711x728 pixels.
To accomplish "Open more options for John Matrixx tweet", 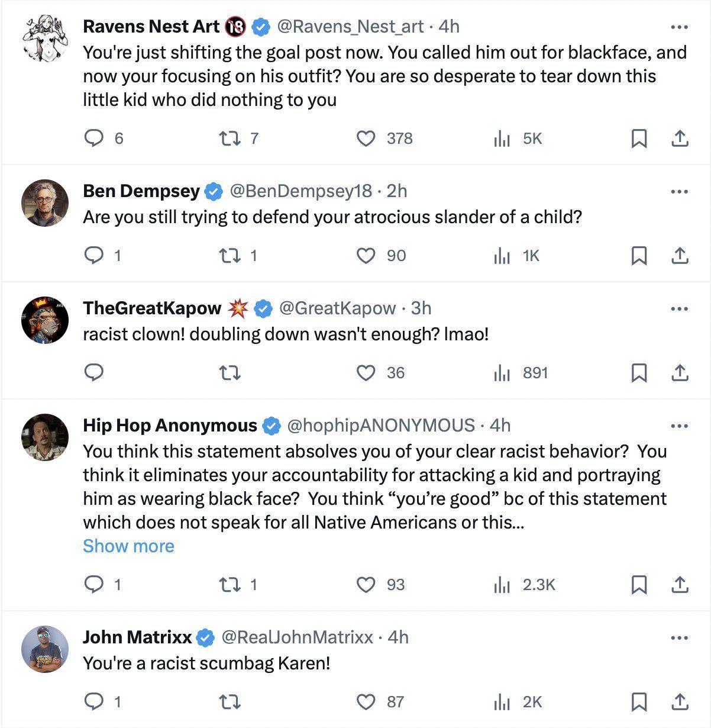I will click(680, 638).
